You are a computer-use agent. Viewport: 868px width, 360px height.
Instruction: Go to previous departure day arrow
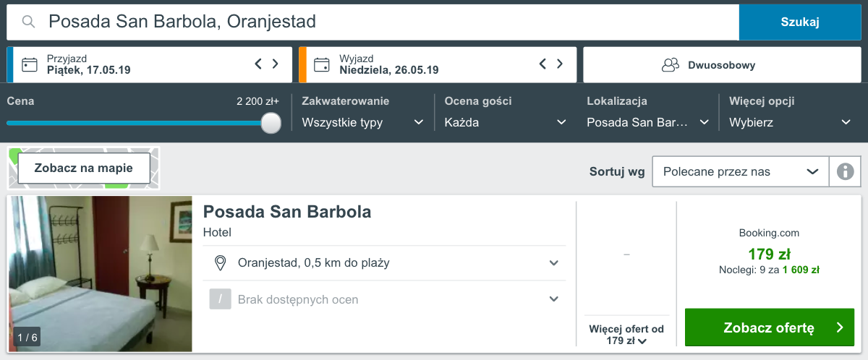click(x=542, y=64)
